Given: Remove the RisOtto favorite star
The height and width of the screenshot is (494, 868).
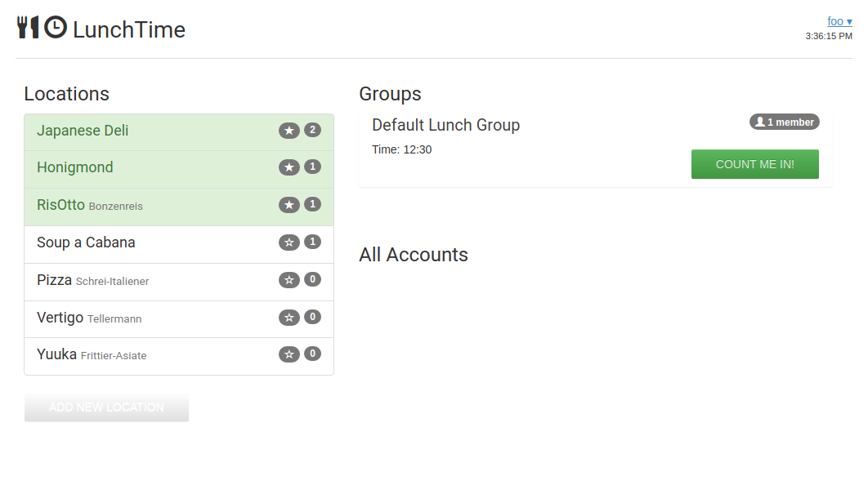Looking at the screenshot, I should click(x=289, y=205).
